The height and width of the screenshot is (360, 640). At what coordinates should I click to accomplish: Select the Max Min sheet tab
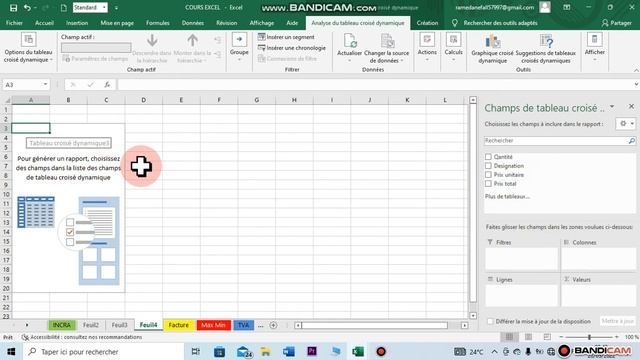[x=213, y=325]
